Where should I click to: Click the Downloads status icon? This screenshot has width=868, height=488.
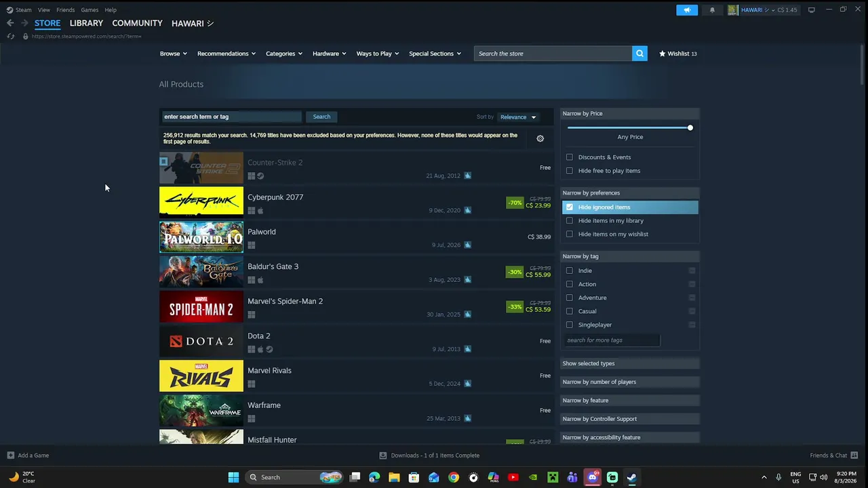(383, 455)
